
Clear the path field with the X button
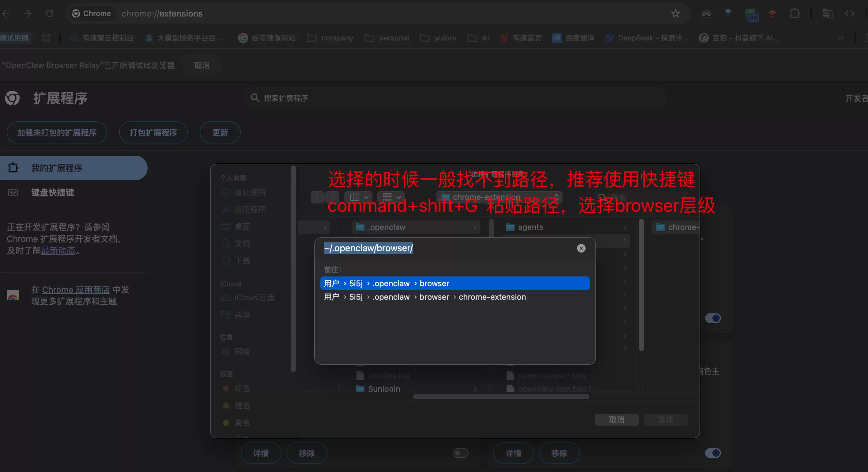(581, 248)
